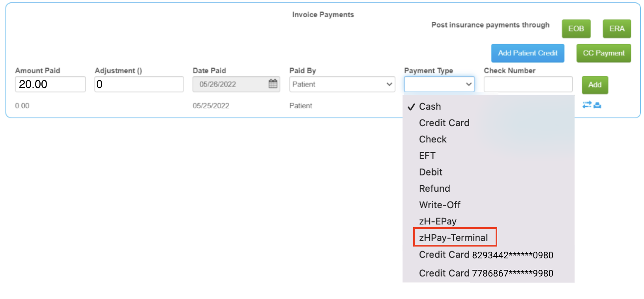Click Add Patient Credit button

point(528,53)
